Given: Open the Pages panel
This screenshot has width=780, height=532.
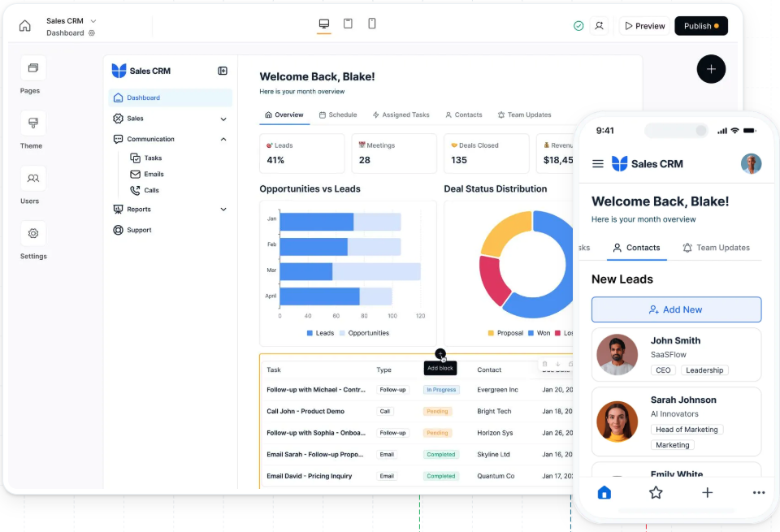Looking at the screenshot, I should pyautogui.click(x=32, y=68).
